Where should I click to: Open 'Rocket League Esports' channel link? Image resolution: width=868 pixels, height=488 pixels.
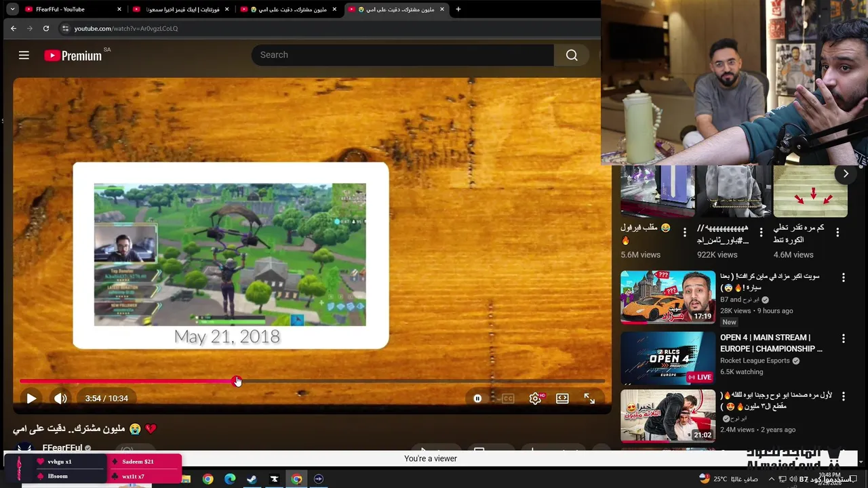tap(755, 361)
